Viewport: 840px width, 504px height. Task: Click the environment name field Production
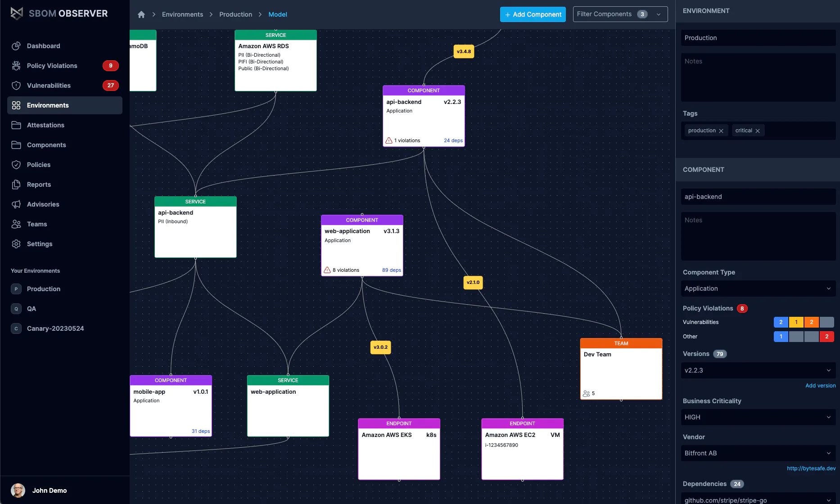(x=758, y=38)
